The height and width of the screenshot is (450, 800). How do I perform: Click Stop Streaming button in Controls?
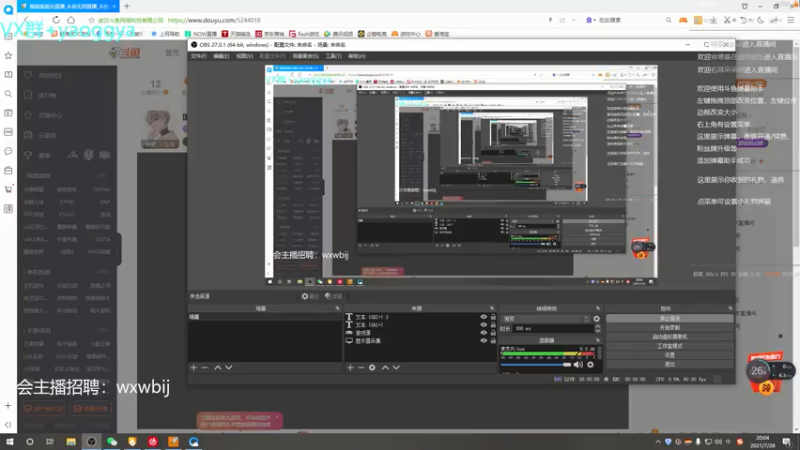[669, 318]
